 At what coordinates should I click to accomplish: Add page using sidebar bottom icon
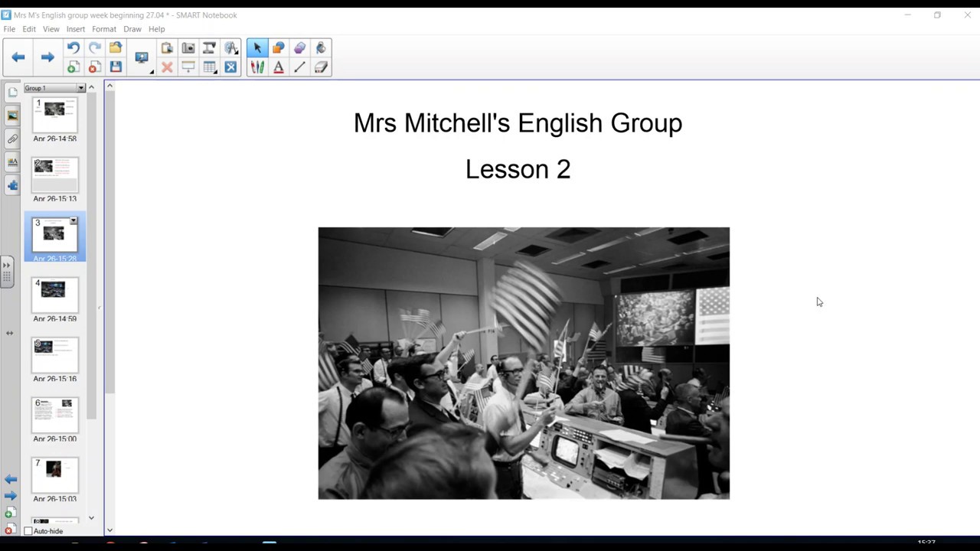pyautogui.click(x=9, y=513)
